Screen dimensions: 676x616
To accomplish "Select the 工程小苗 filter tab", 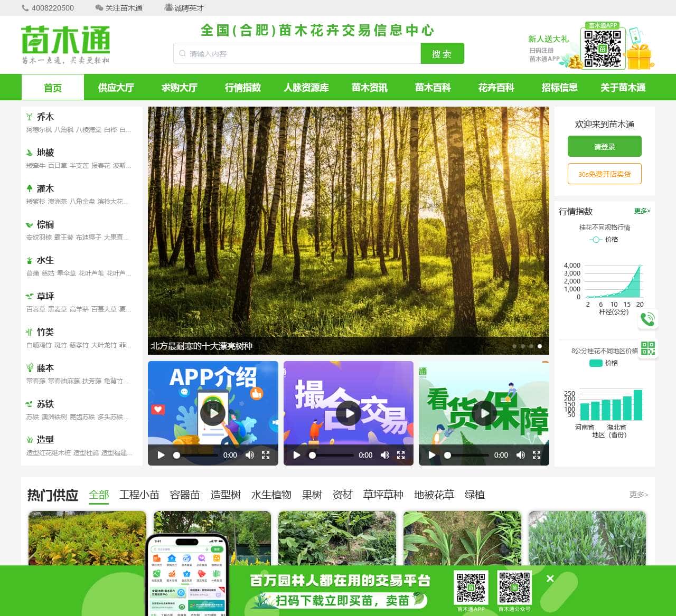I will [x=139, y=495].
